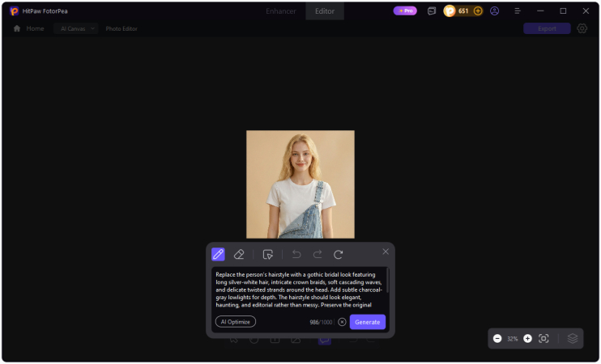Viewport: 601px width, 364px height.
Task: Reset with the refresh arrow icon
Action: pyautogui.click(x=338, y=254)
